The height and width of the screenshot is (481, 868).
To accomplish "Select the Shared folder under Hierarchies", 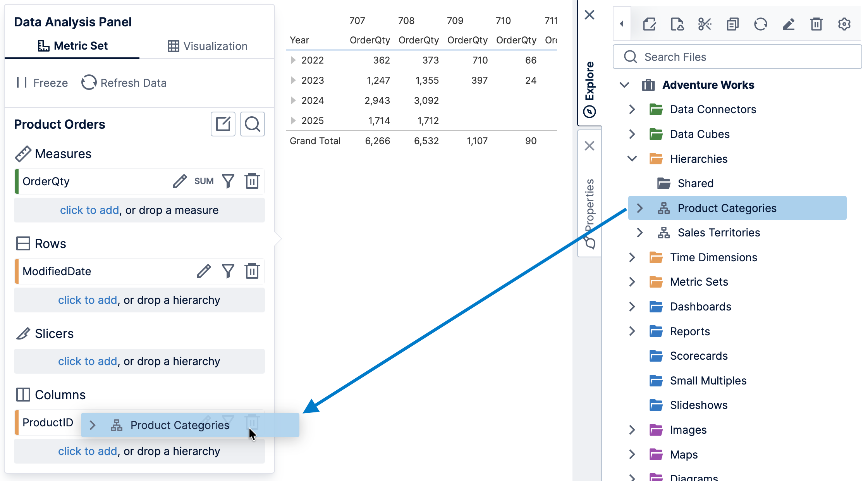I will [695, 183].
